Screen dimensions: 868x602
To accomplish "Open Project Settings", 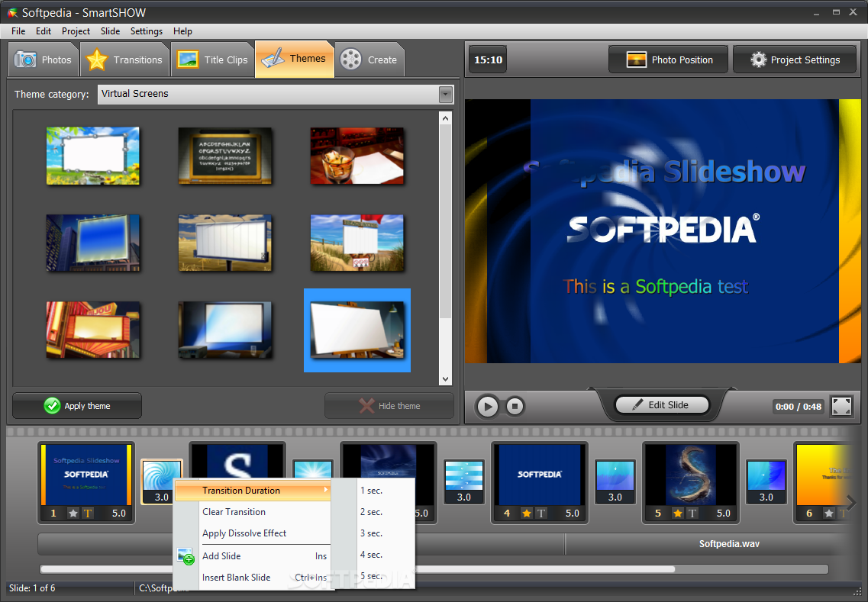I will [795, 60].
